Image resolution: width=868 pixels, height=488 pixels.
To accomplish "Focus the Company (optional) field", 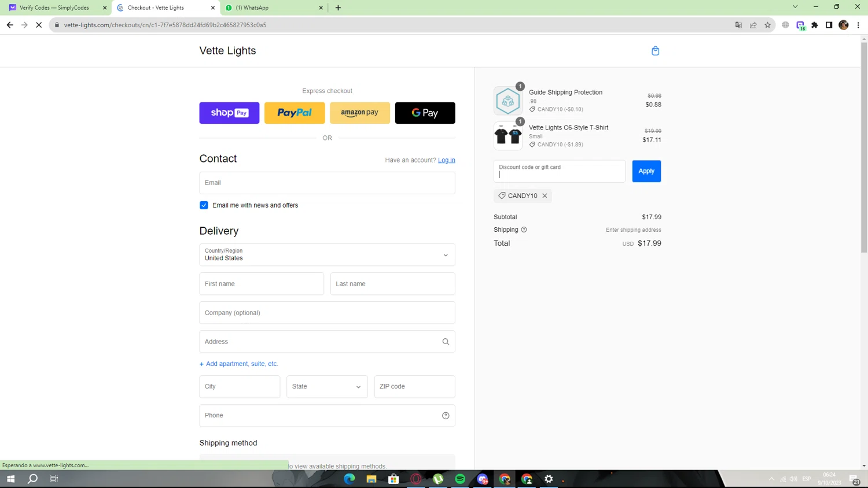I will [x=327, y=313].
